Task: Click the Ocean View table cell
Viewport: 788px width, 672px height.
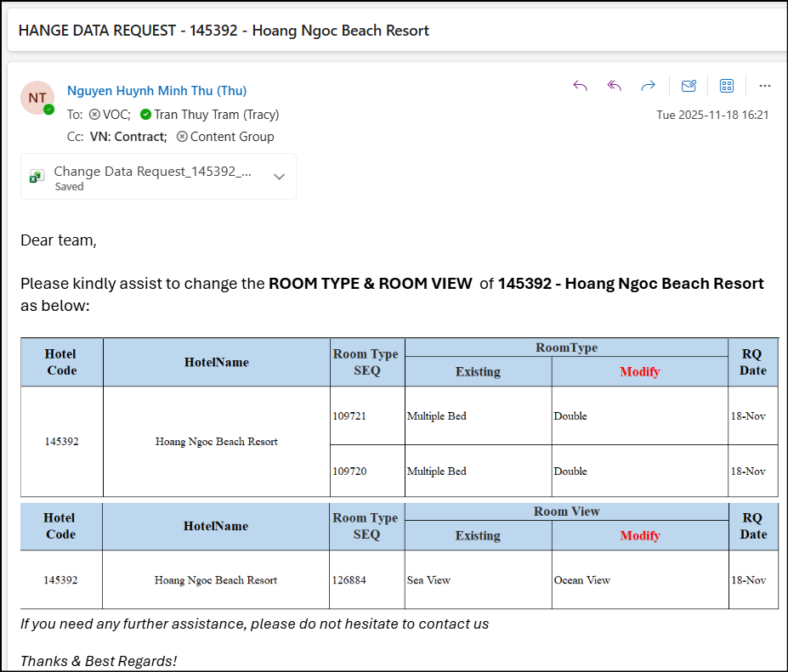Action: pos(582,580)
